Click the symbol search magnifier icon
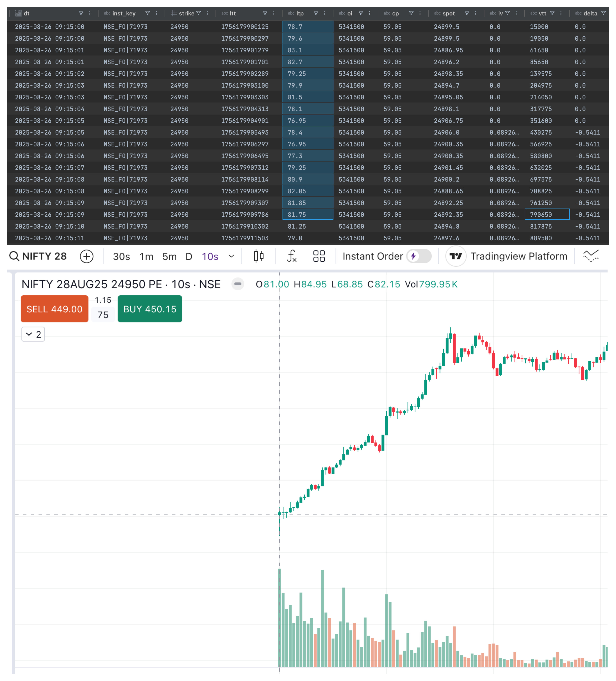This screenshot has height=681, width=616. [14, 256]
